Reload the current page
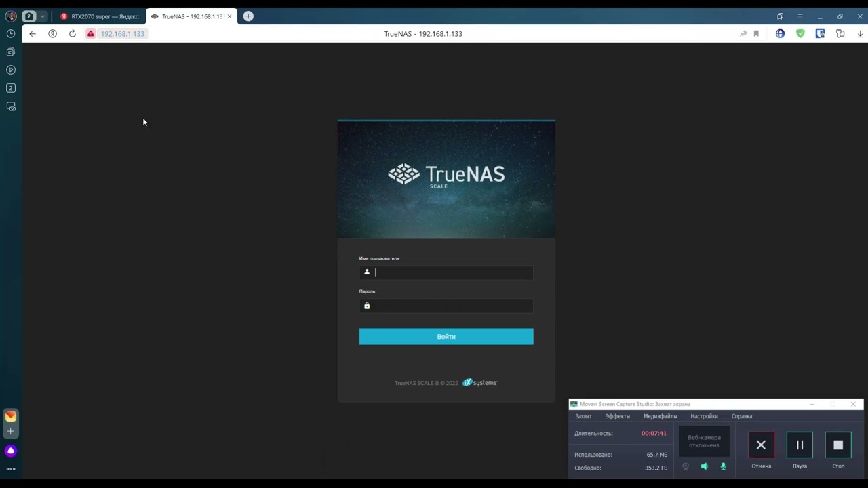This screenshot has height=488, width=868. pyautogui.click(x=72, y=33)
